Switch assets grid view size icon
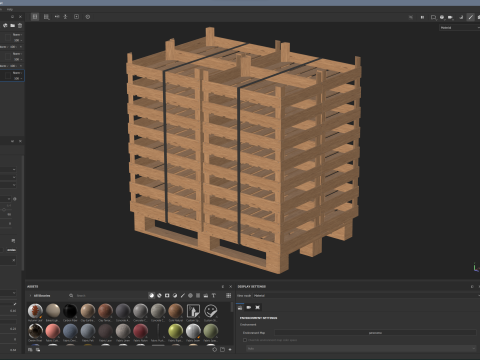 tap(229, 295)
